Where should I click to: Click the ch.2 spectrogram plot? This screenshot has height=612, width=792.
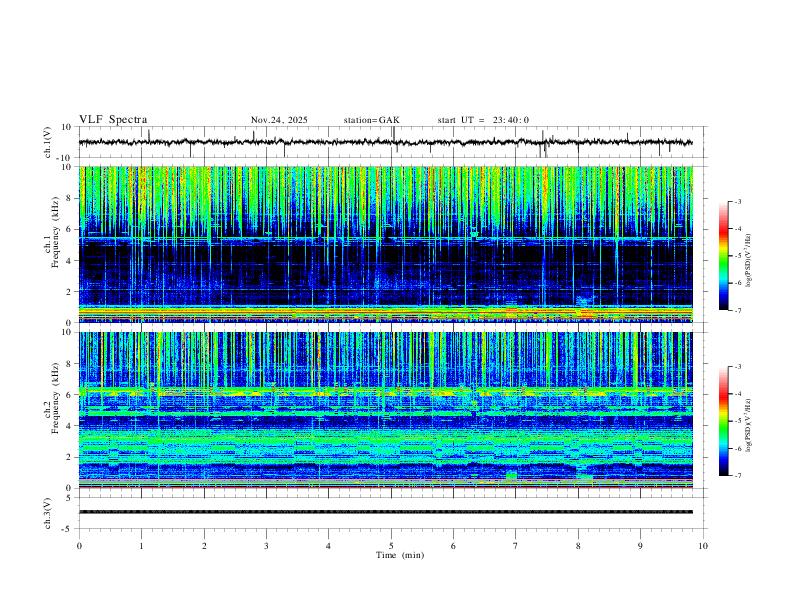click(x=386, y=410)
